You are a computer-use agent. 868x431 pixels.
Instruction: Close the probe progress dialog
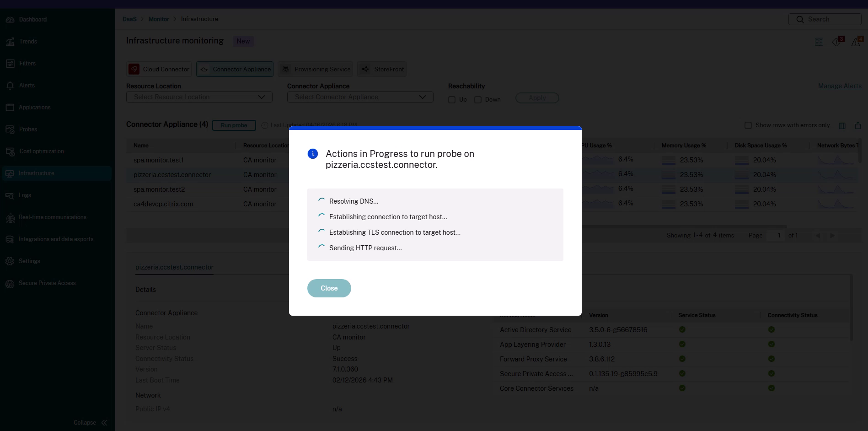(329, 288)
